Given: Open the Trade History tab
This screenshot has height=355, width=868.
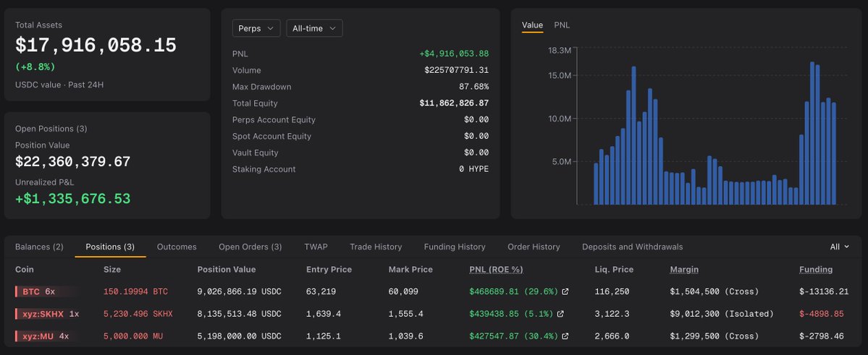Looking at the screenshot, I should point(376,247).
